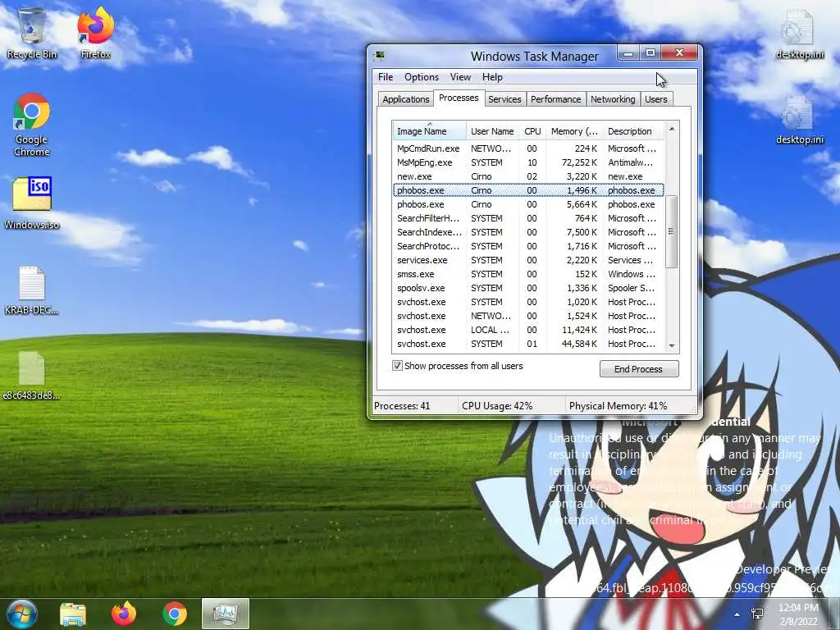The width and height of the screenshot is (840, 630).
Task: Click the network tray icon
Action: click(x=757, y=614)
